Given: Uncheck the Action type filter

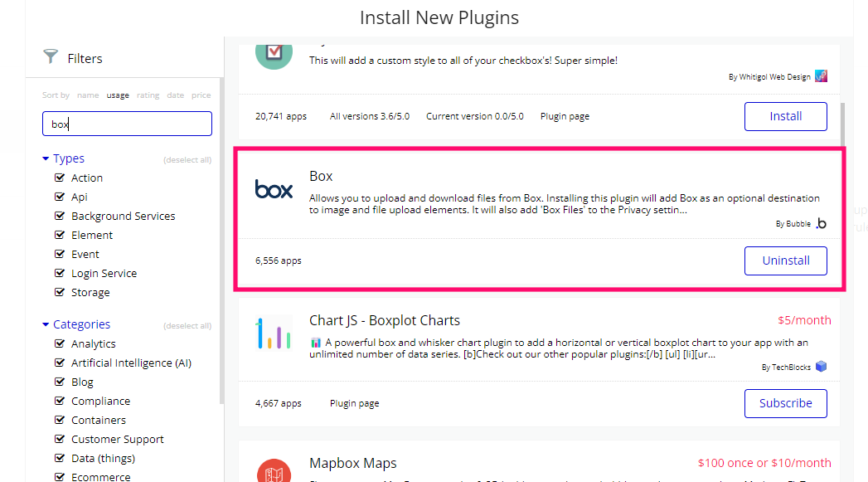Looking at the screenshot, I should click(x=60, y=178).
